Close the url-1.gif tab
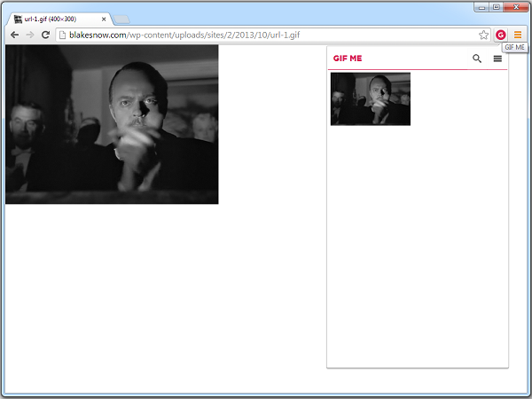The width and height of the screenshot is (532, 399). 104,20
